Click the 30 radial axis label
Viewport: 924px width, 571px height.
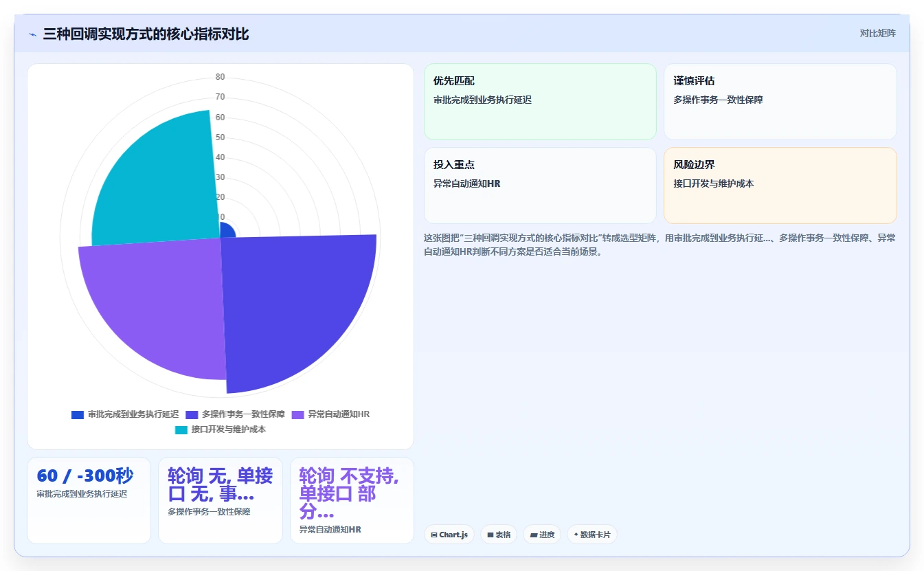(220, 177)
